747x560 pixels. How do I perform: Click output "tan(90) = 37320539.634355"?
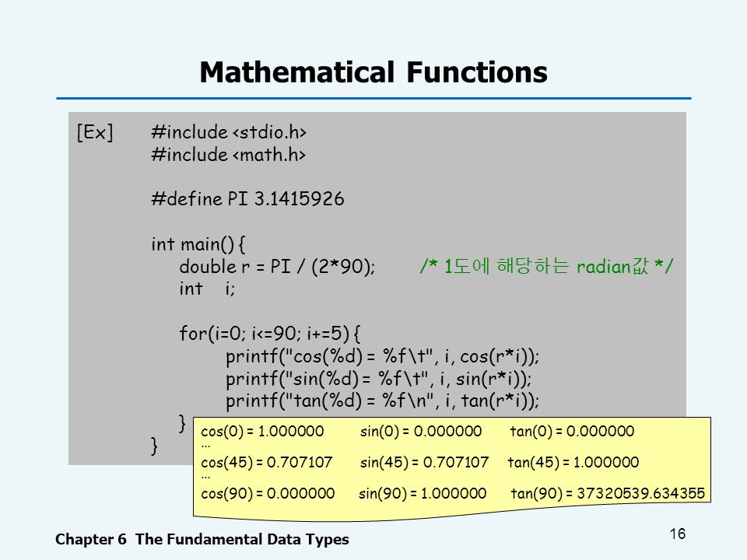(x=608, y=493)
